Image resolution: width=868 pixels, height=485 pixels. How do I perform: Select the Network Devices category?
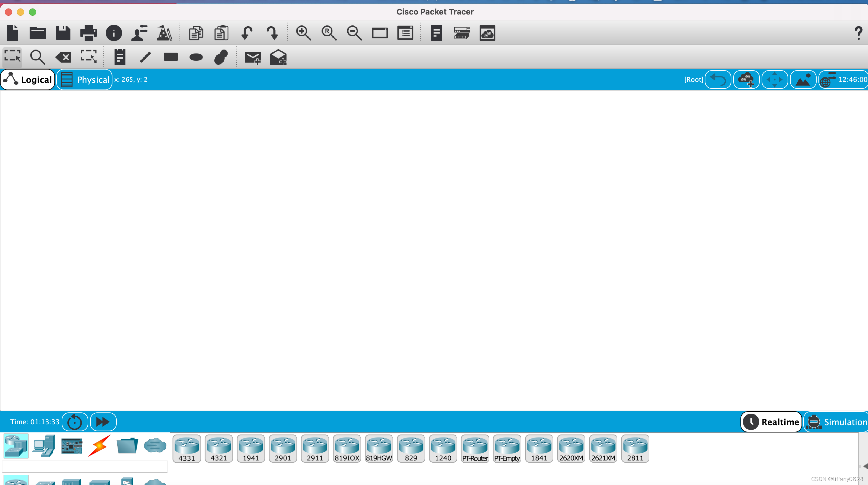16,446
